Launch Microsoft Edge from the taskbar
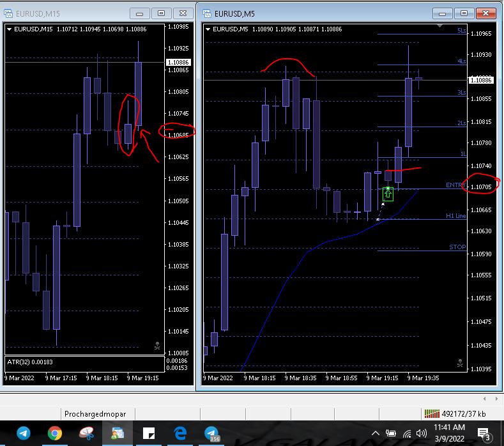 pyautogui.click(x=180, y=433)
